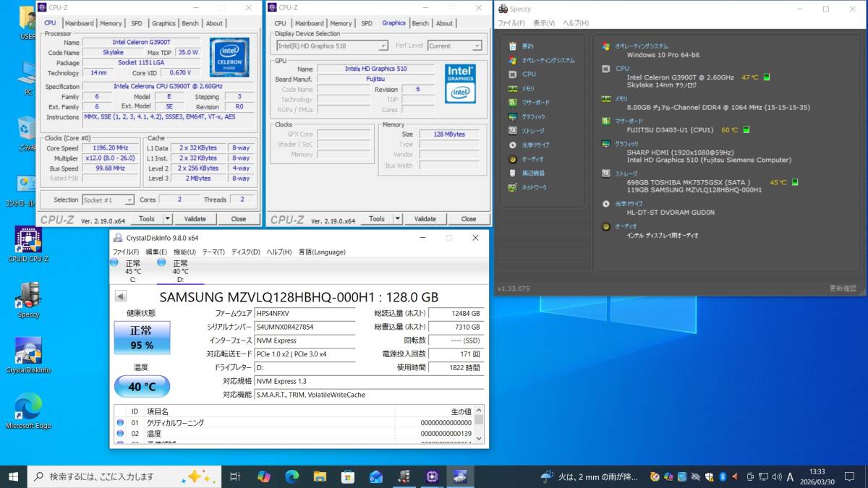Image resolution: width=868 pixels, height=488 pixels.
Task: Switch to the Mainboard tab in CPU-Z
Action: pos(79,23)
